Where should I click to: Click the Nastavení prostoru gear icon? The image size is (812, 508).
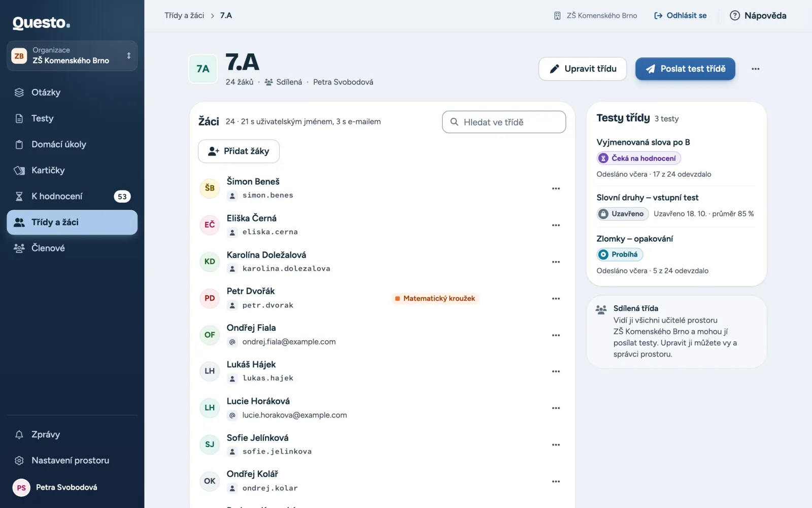pos(19,460)
